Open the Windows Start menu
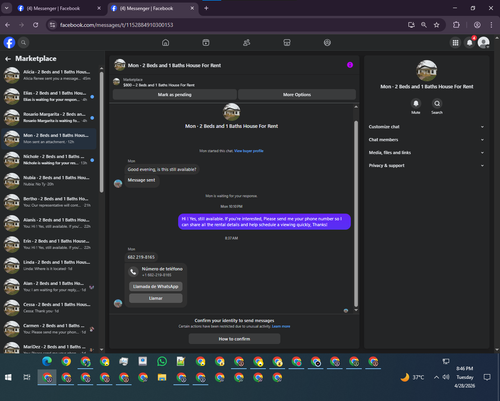500x401 pixels. 8,377
